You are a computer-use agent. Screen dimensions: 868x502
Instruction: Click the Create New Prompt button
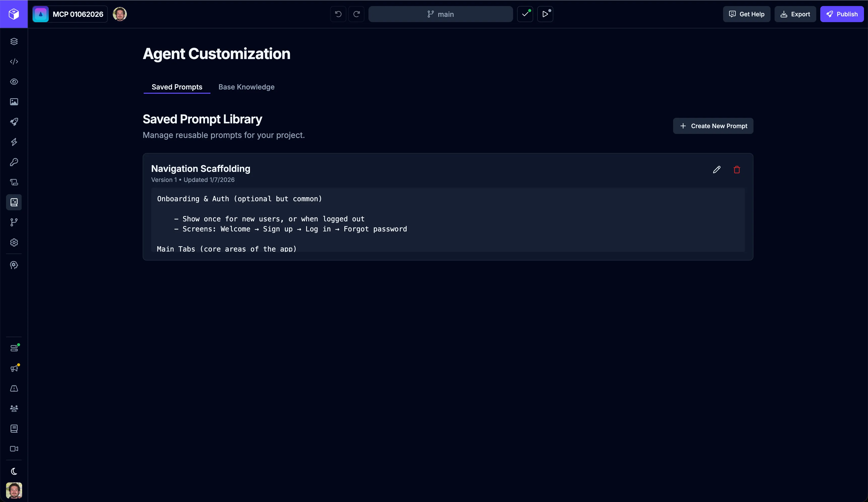713,126
